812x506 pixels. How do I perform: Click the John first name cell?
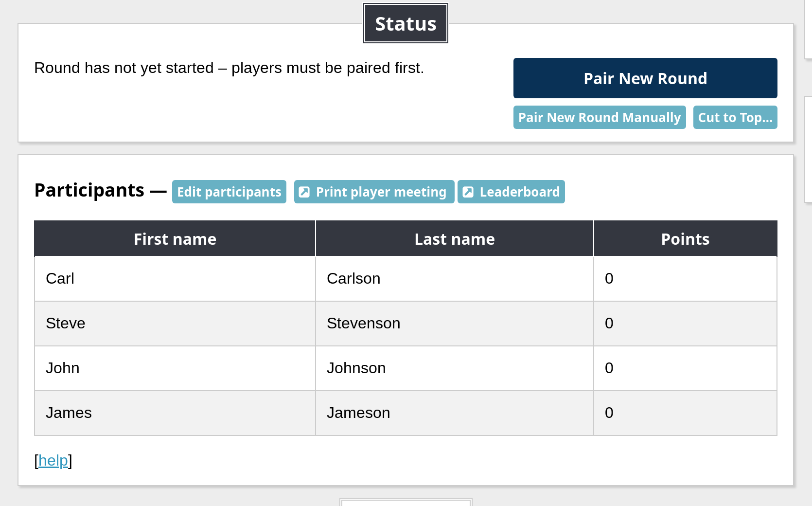coord(63,368)
